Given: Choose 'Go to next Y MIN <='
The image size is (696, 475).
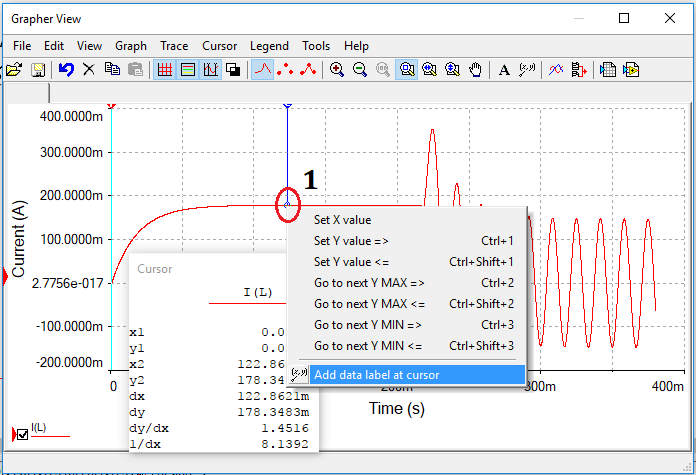Looking at the screenshot, I should pos(407,345).
